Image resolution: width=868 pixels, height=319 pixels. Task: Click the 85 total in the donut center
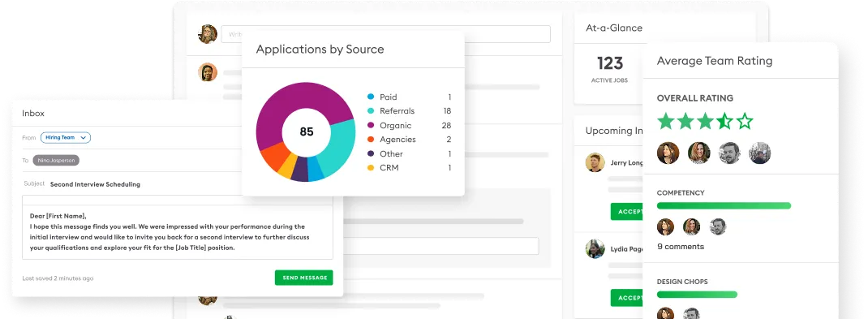click(x=306, y=131)
